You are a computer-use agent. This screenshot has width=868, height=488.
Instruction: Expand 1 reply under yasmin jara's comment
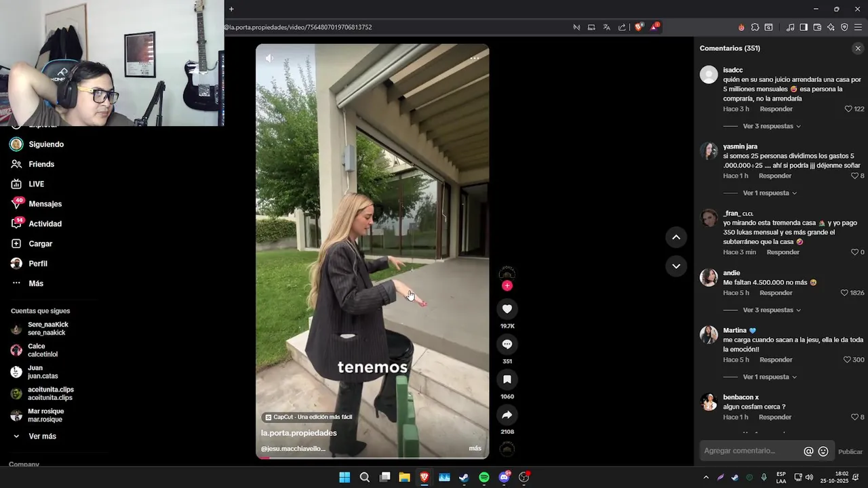770,193
